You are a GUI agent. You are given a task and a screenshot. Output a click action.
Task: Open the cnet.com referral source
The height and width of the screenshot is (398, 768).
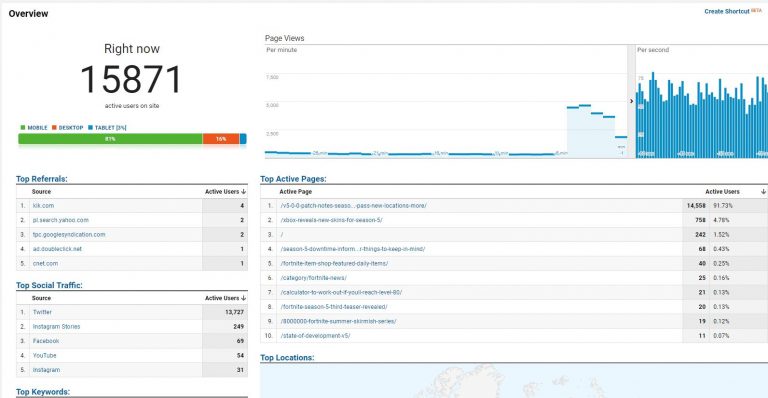coord(45,263)
